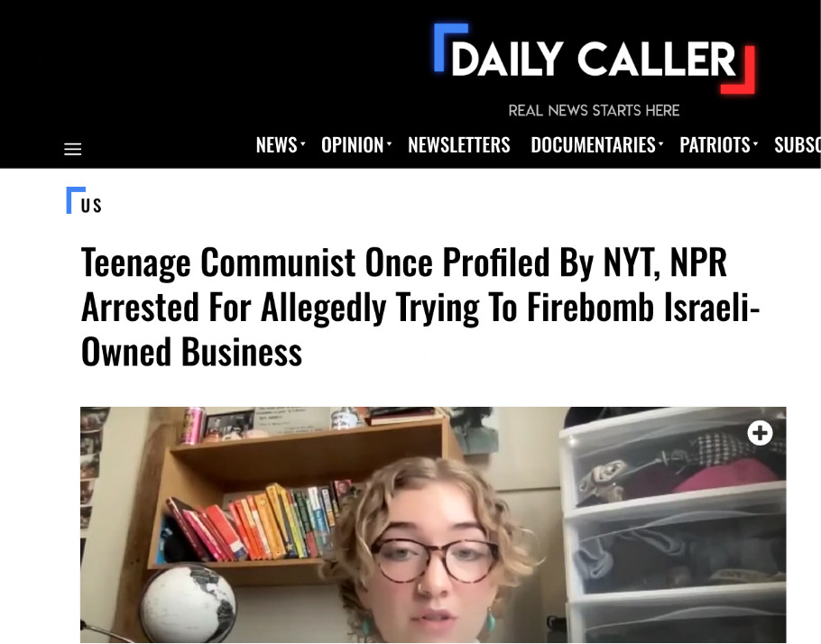Viewport: 821px width, 644px height.
Task: Click the Real News Starts Here tagline
Action: click(594, 110)
